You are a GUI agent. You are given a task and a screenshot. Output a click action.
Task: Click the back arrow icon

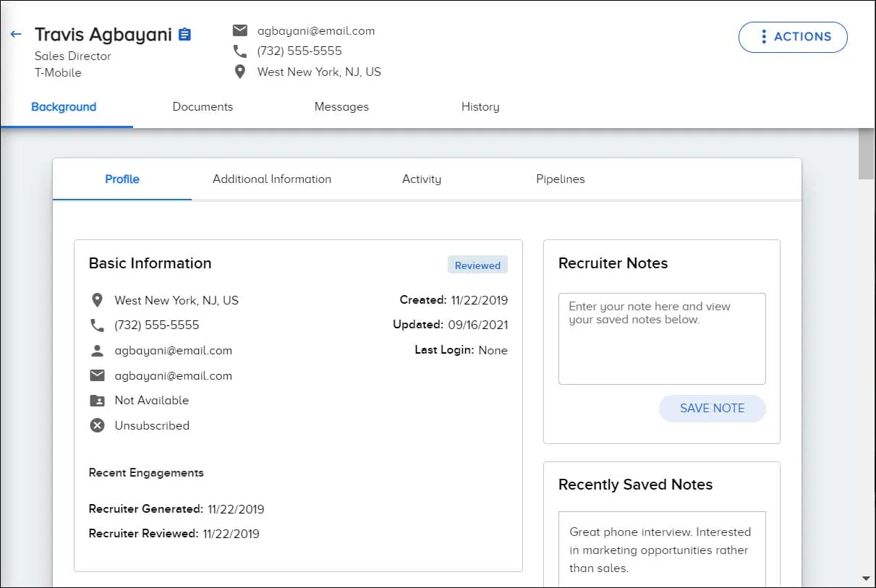click(16, 33)
